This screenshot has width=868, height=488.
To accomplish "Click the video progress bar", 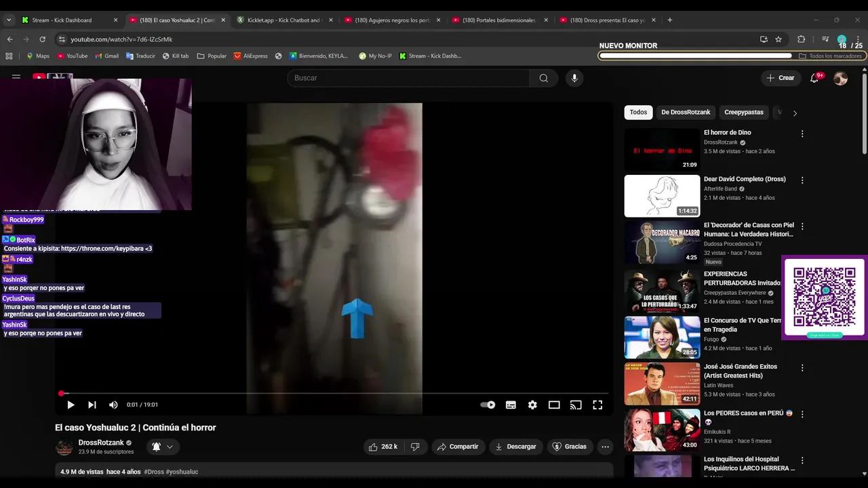I will 334,393.
